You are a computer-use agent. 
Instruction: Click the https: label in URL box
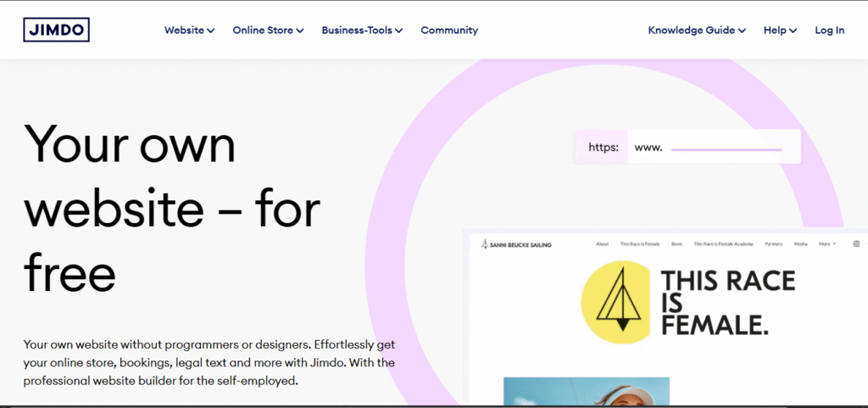(x=604, y=148)
